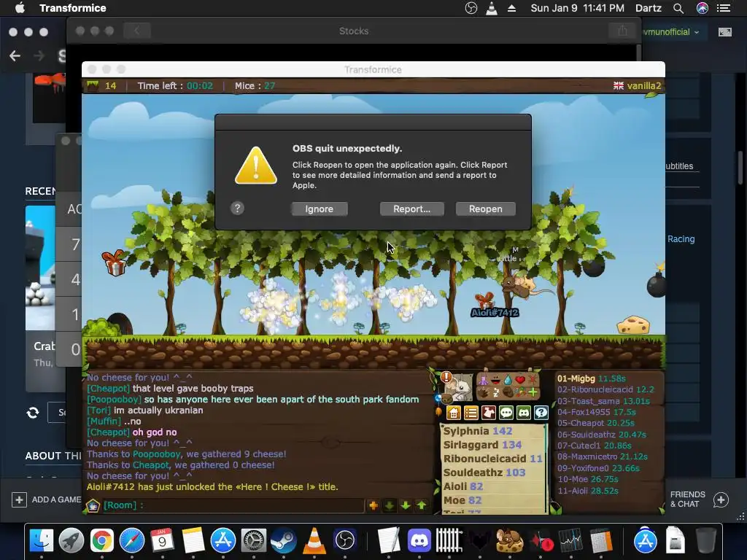
Task: Open the tribe house button
Action: click(x=454, y=413)
